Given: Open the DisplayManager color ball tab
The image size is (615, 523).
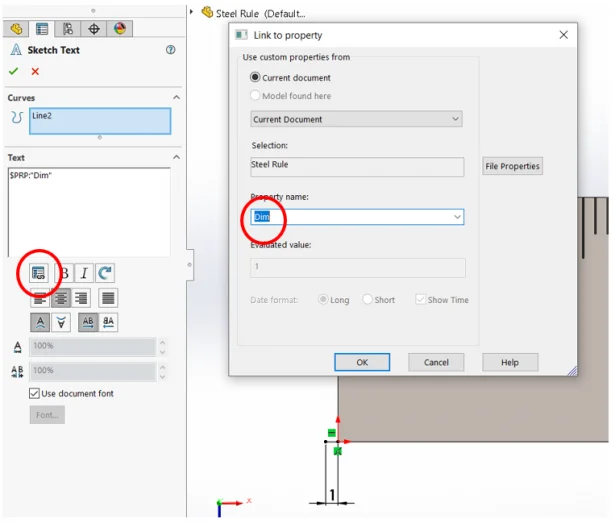Looking at the screenshot, I should tap(120, 29).
